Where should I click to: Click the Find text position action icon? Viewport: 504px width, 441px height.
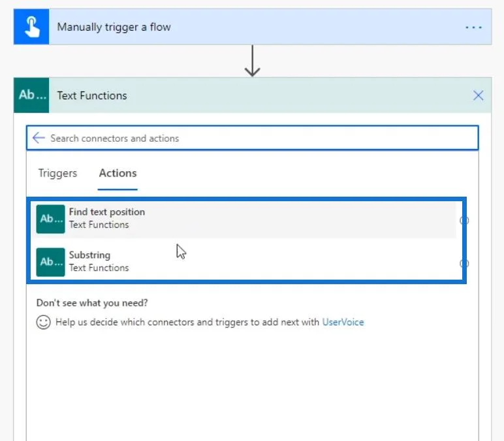tap(50, 219)
